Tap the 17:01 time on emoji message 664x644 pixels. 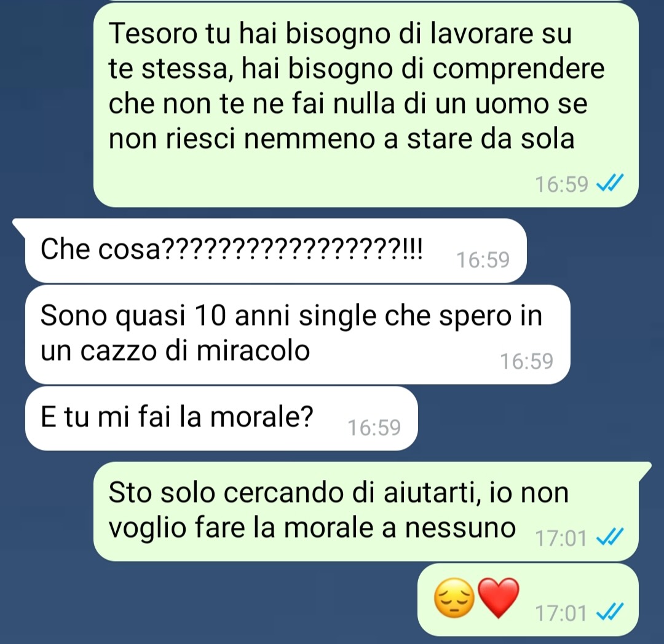[561, 613]
